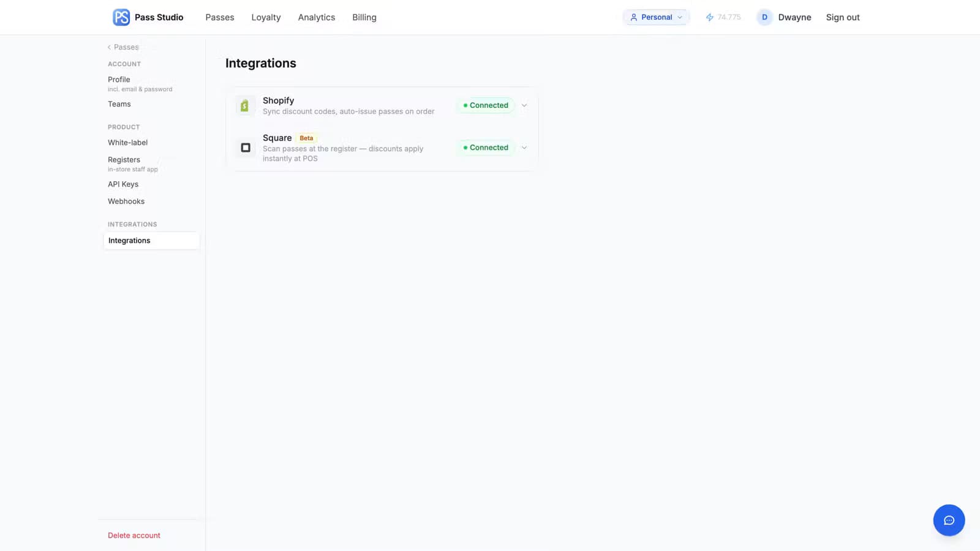
Task: Click Sign out
Action: [843, 17]
